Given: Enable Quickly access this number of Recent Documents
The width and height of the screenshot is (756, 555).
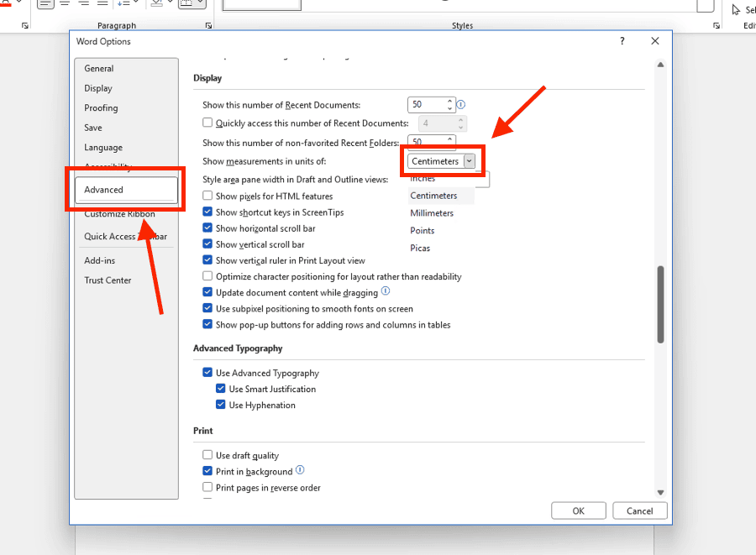Looking at the screenshot, I should coord(207,123).
